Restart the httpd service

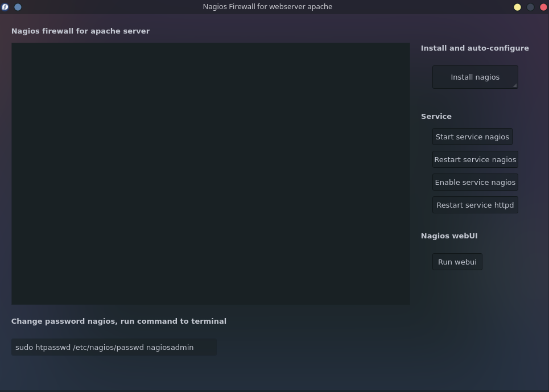(475, 205)
